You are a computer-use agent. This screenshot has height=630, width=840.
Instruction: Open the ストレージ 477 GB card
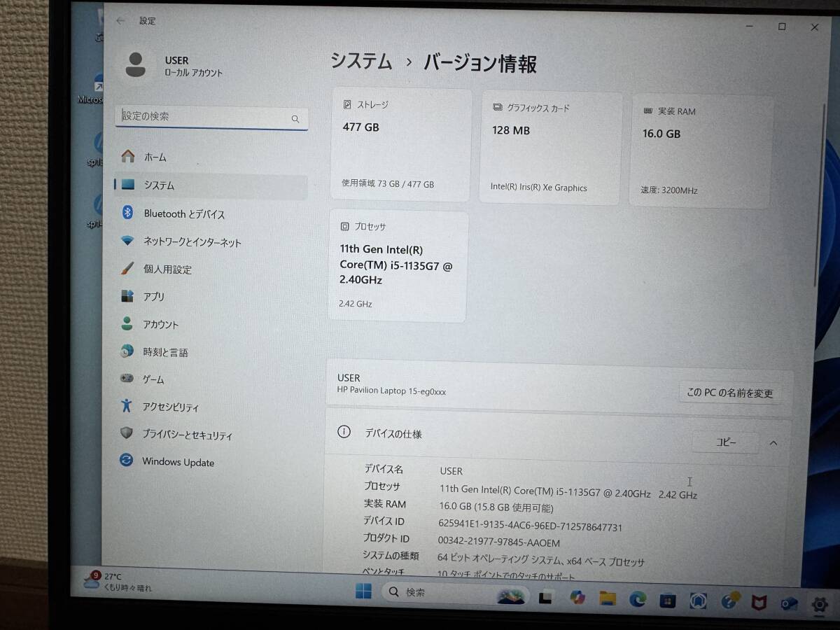tap(401, 145)
